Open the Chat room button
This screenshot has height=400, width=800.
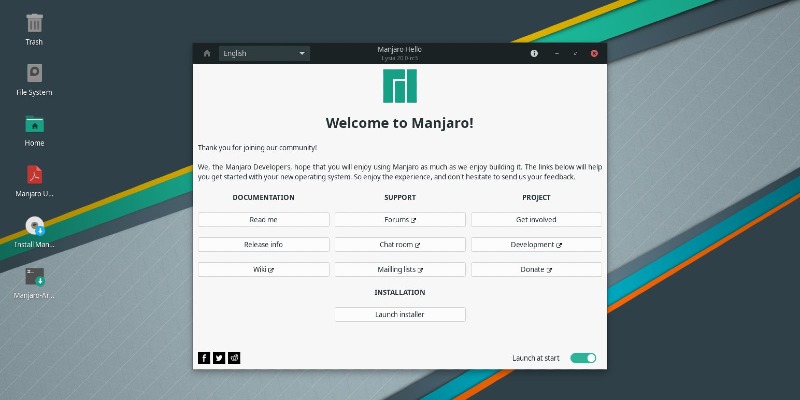pos(400,244)
